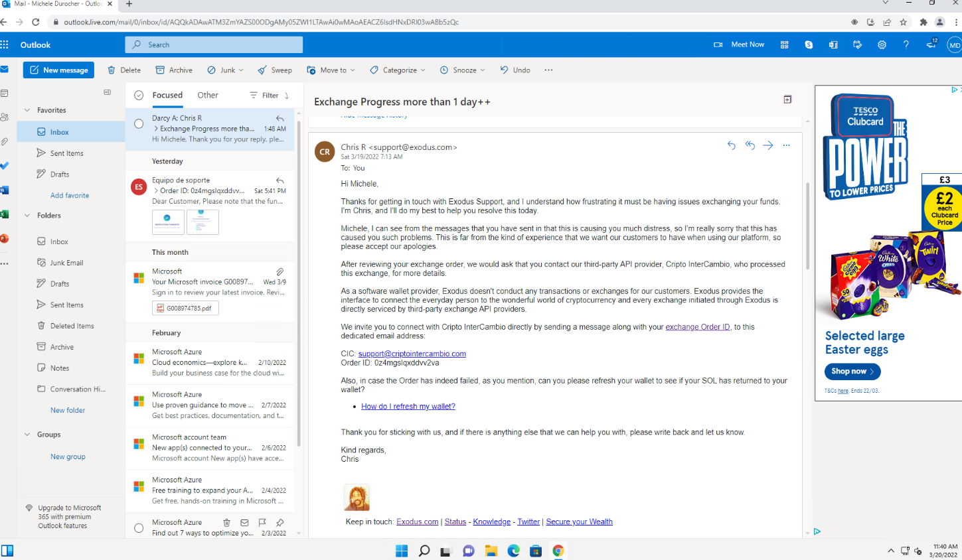The width and height of the screenshot is (962, 560).
Task: Reply all to Chris R's message
Action: pos(750,145)
